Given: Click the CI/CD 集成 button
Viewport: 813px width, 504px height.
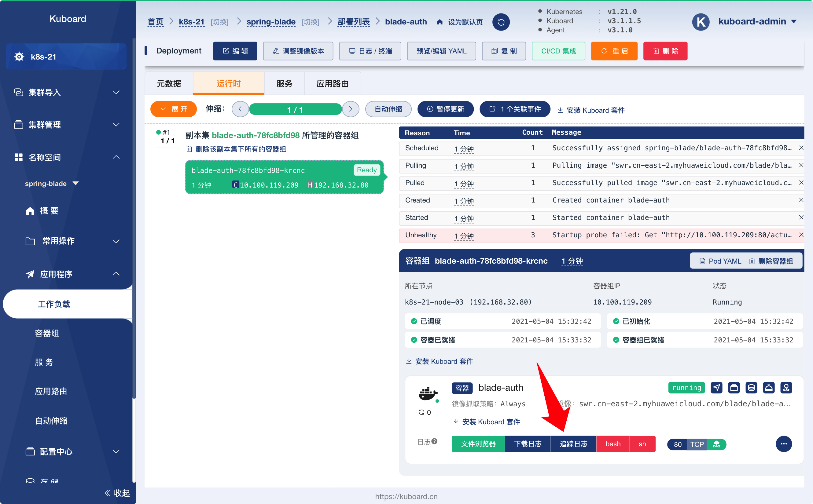Looking at the screenshot, I should [559, 51].
